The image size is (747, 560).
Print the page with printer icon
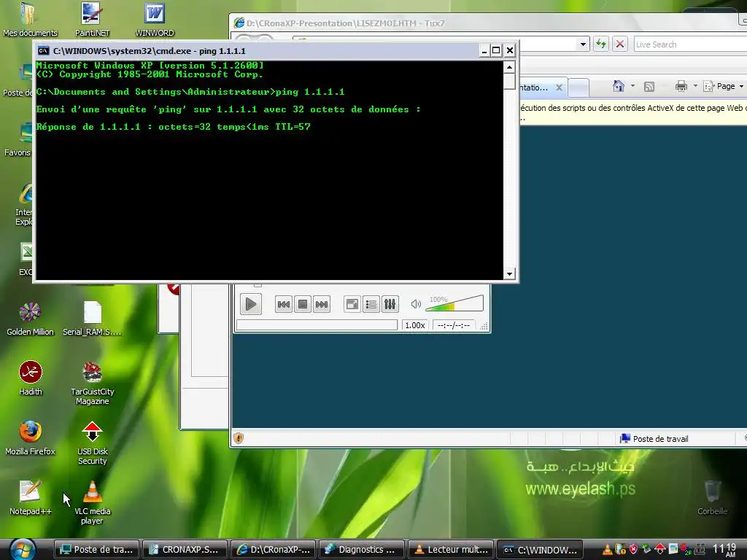681,86
